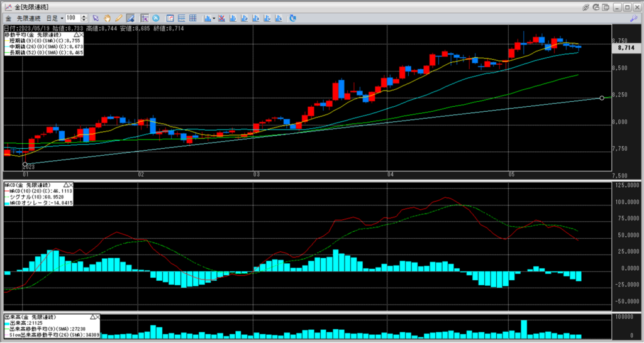The image size is (644, 343).
Task: Collapse the 移動平均 legend with triangle
Action: 76,34
